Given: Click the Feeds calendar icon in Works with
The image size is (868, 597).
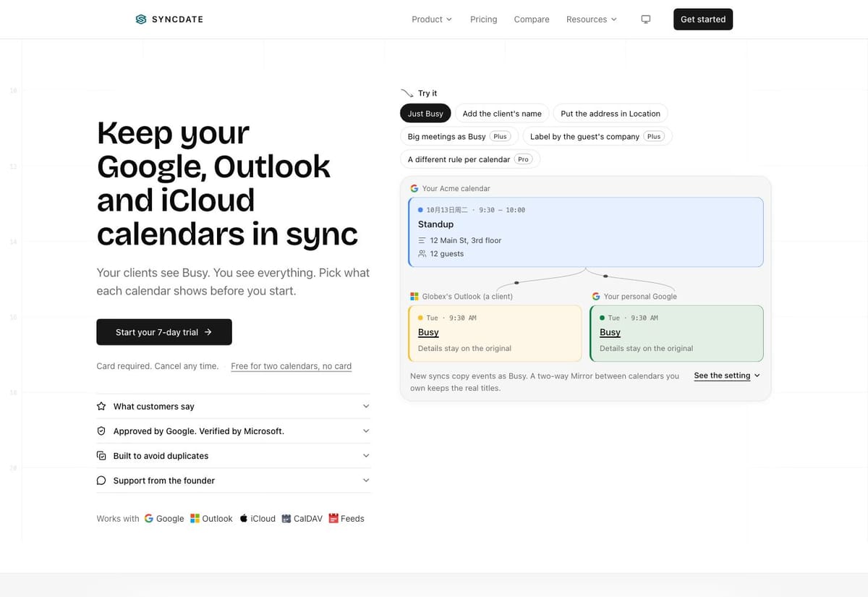Looking at the screenshot, I should pyautogui.click(x=333, y=519).
